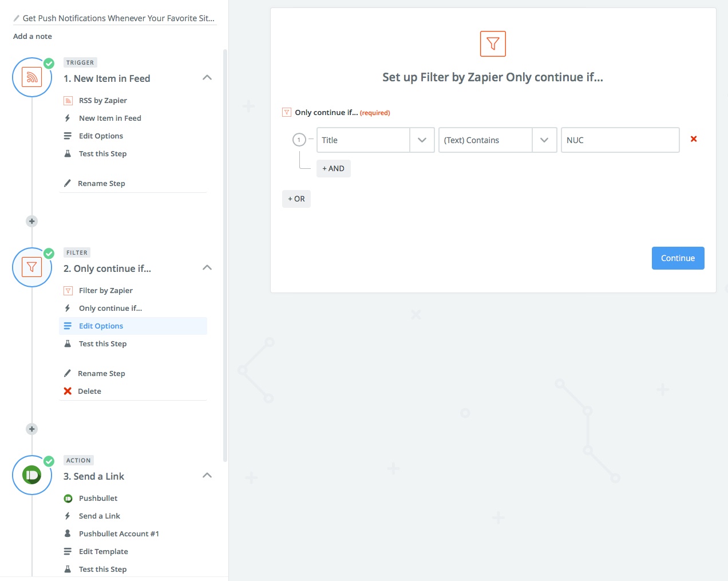Add an AND condition
This screenshot has width=728, height=581.
click(334, 169)
